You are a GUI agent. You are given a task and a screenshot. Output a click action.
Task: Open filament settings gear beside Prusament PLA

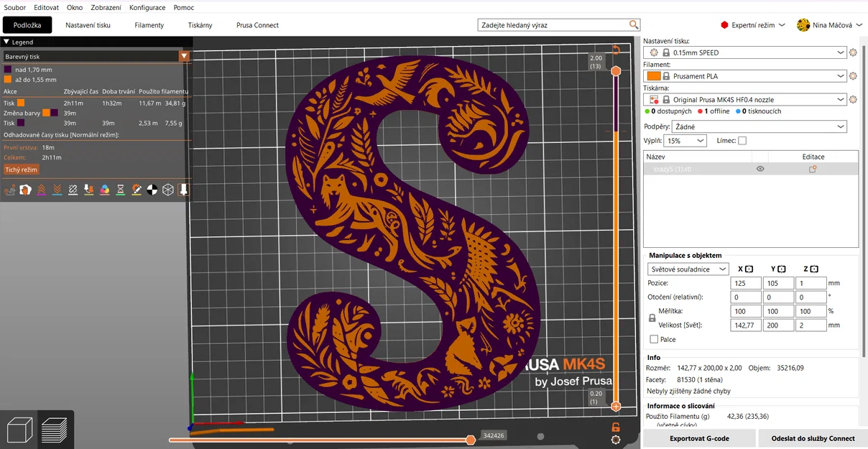tap(853, 76)
